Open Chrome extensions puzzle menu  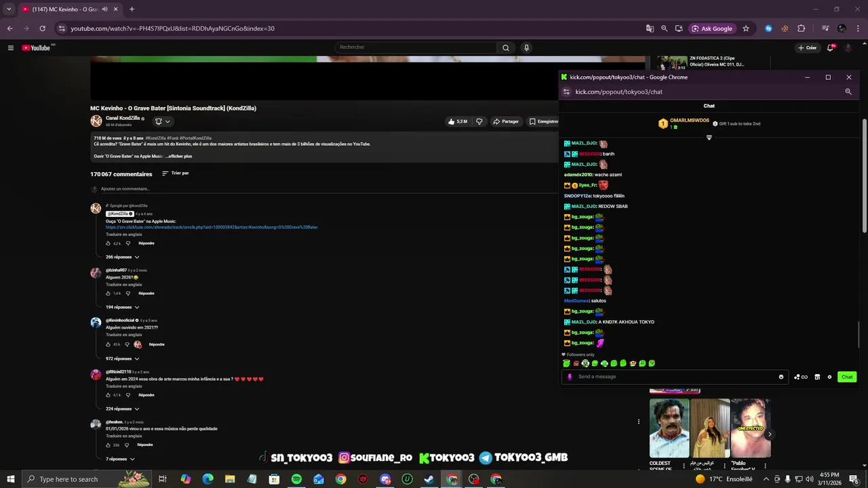click(801, 28)
